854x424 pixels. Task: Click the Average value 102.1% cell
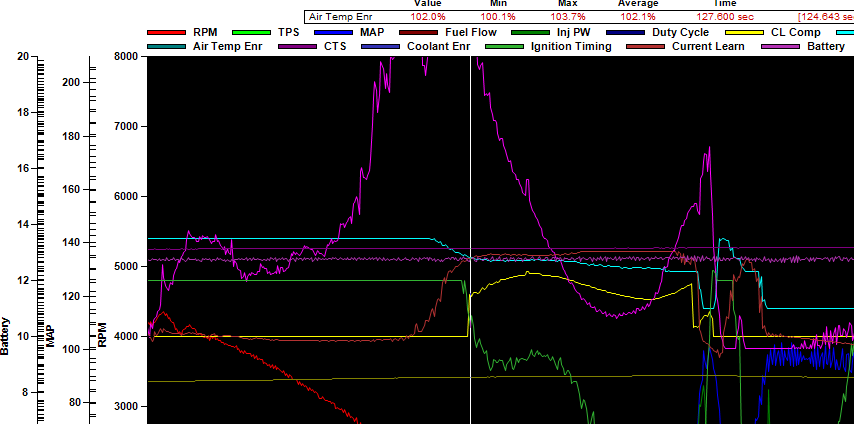638,17
